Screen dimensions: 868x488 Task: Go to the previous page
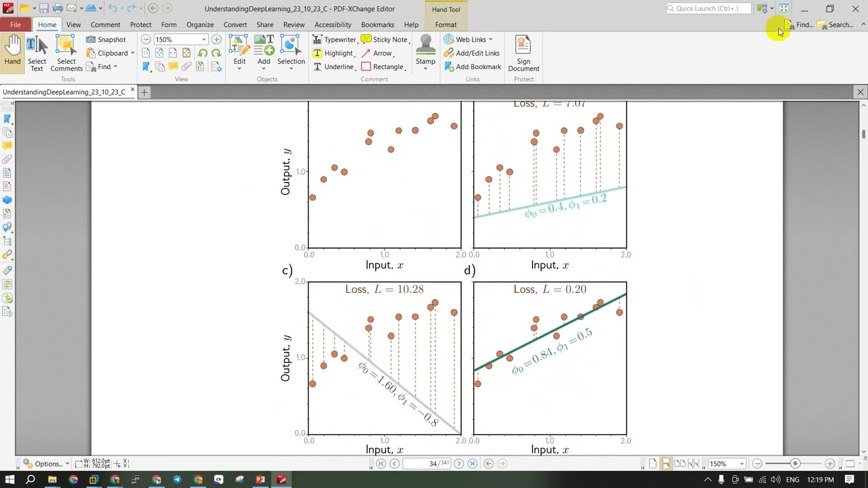395,464
